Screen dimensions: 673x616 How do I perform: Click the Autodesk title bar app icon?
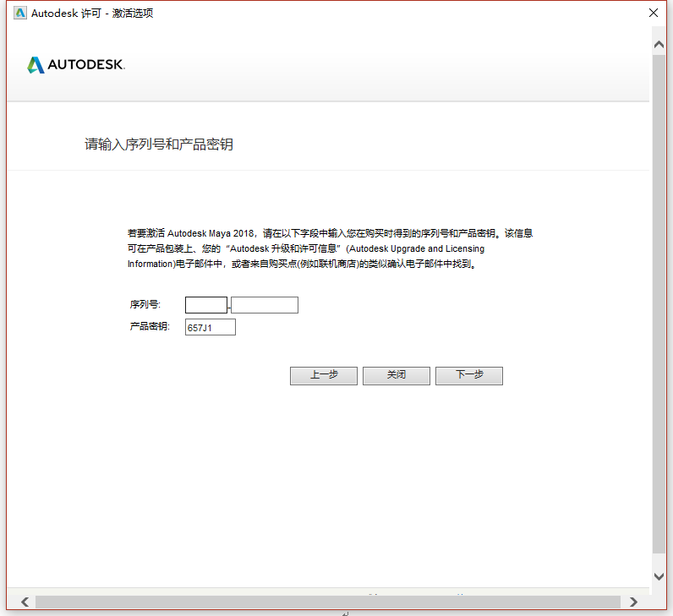pyautogui.click(x=19, y=14)
